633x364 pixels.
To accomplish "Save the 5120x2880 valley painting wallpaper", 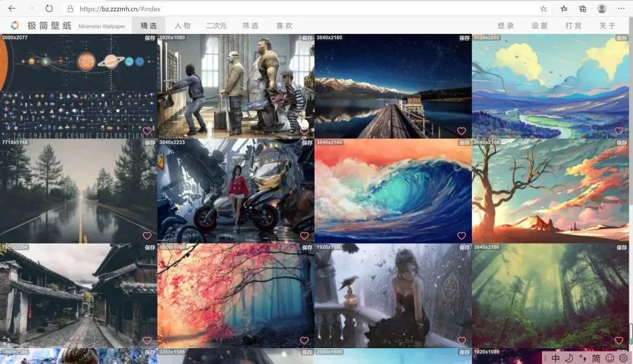I will (622, 38).
